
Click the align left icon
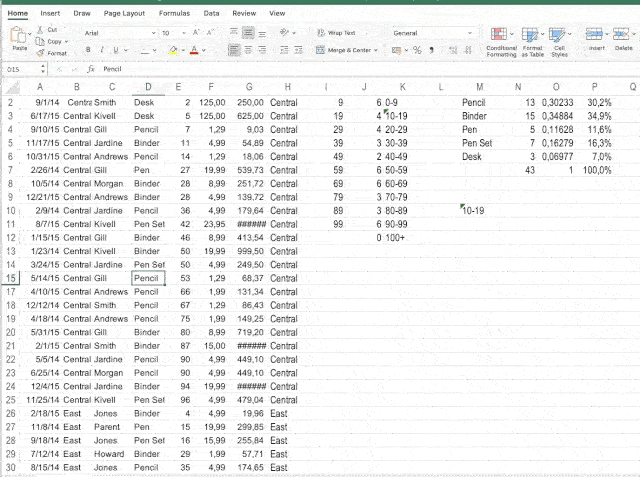click(234, 50)
